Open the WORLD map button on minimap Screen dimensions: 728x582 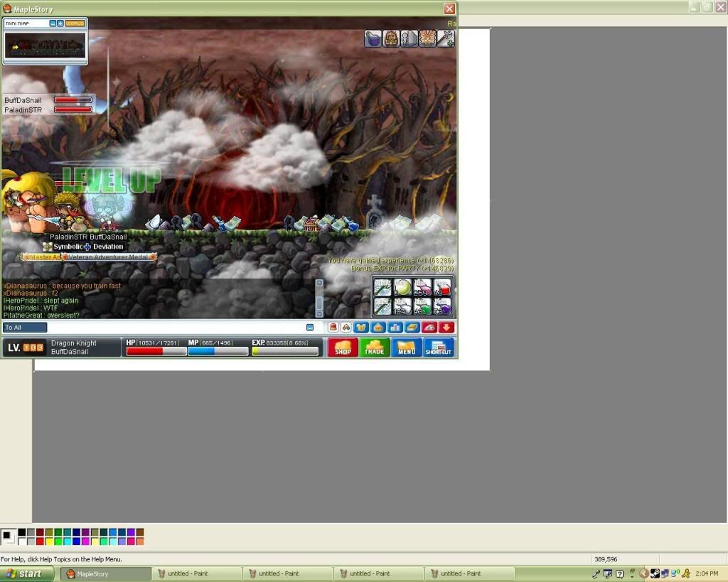coord(75,23)
